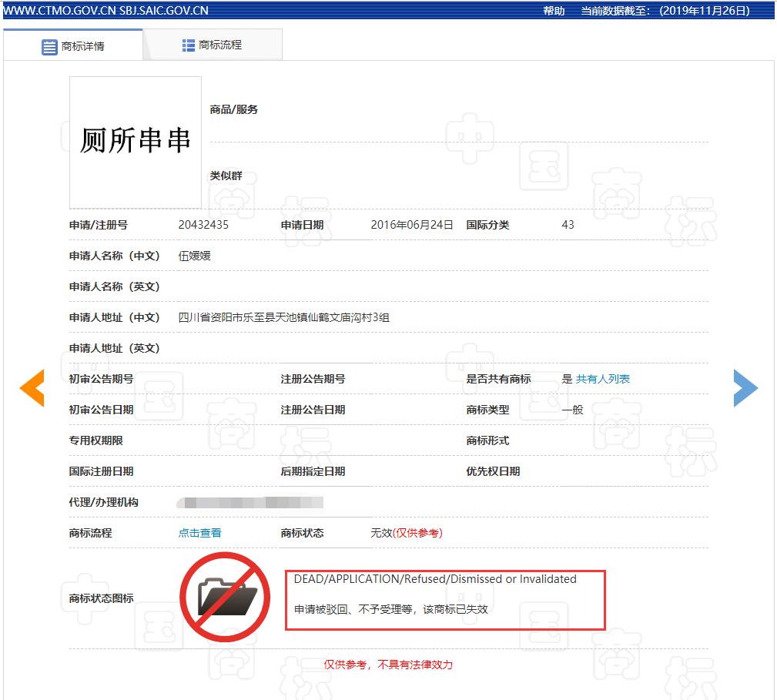Click the red 仅供参考，不具有法律效力 disclaimer text
The height and width of the screenshot is (700, 777).
tap(388, 665)
